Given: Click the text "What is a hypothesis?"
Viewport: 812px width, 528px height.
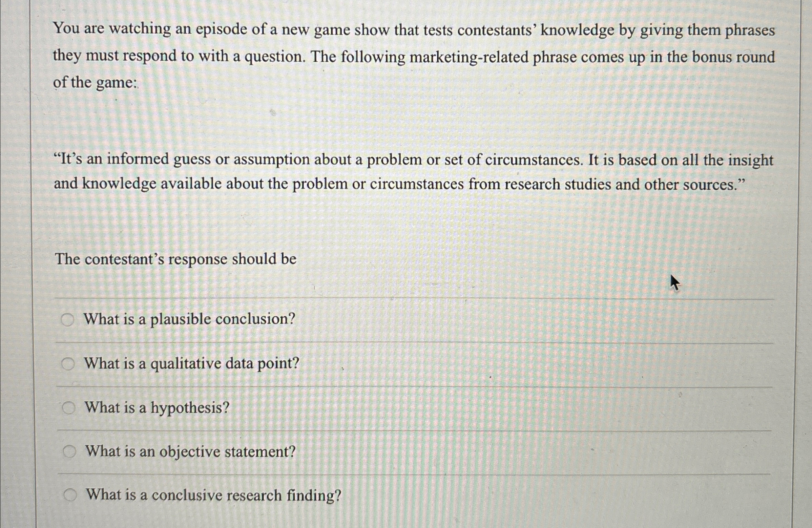Looking at the screenshot, I should [x=156, y=407].
